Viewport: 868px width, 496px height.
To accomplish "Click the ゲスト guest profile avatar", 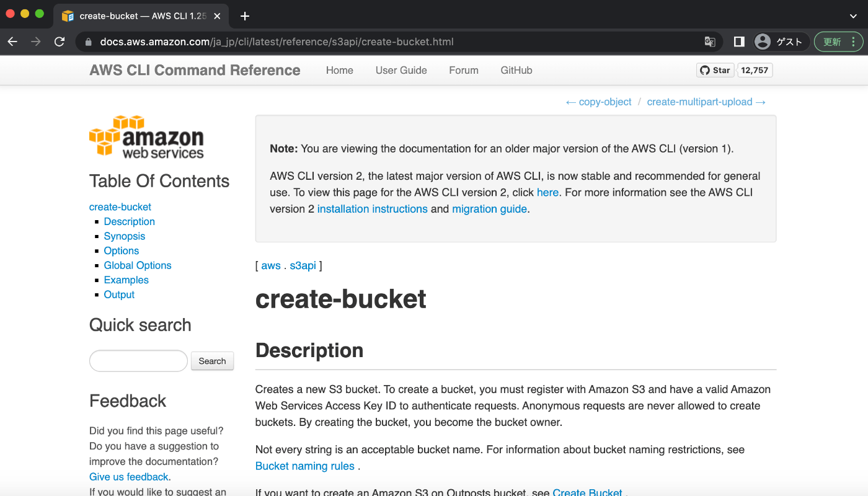I will [762, 42].
